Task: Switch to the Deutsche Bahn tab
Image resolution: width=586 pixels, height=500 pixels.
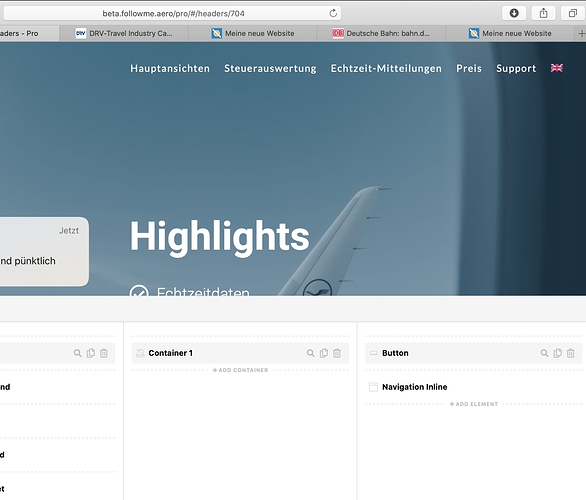Action: (x=381, y=33)
